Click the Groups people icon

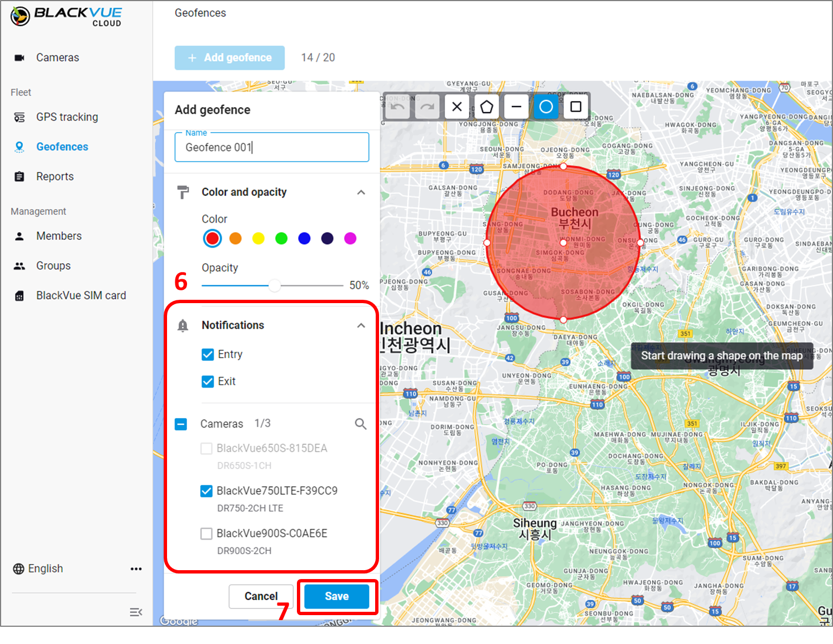19,266
